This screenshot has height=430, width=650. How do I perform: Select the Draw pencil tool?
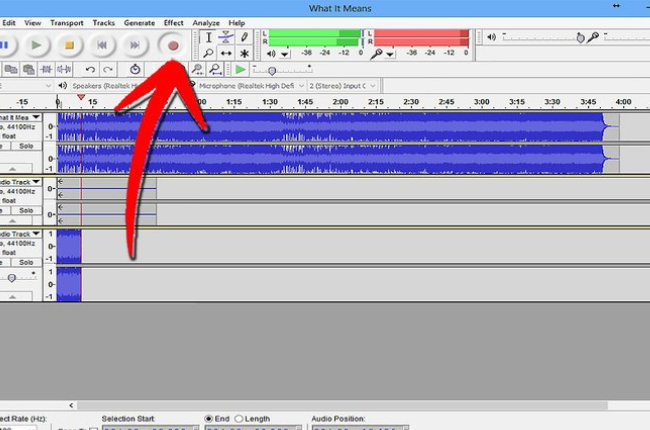coord(244,37)
